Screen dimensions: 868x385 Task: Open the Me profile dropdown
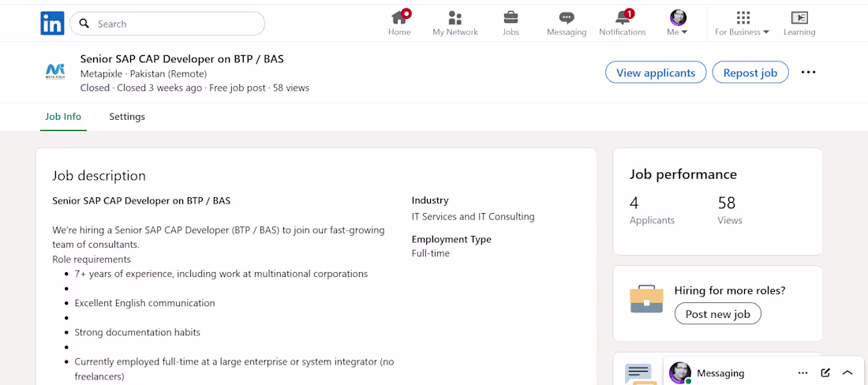click(678, 23)
